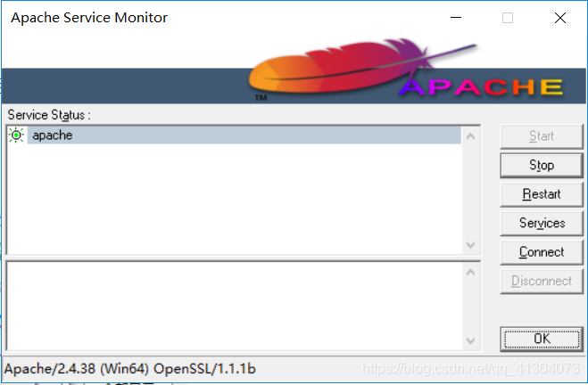588x385 pixels.
Task: Click the green running status icon beside apache
Action: point(16,135)
